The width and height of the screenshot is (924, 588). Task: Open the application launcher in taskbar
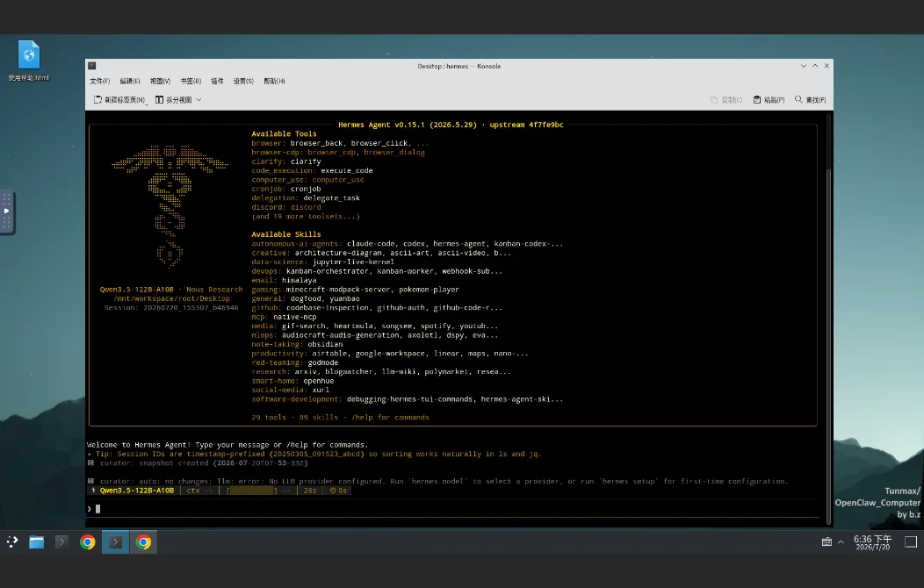click(x=11, y=542)
